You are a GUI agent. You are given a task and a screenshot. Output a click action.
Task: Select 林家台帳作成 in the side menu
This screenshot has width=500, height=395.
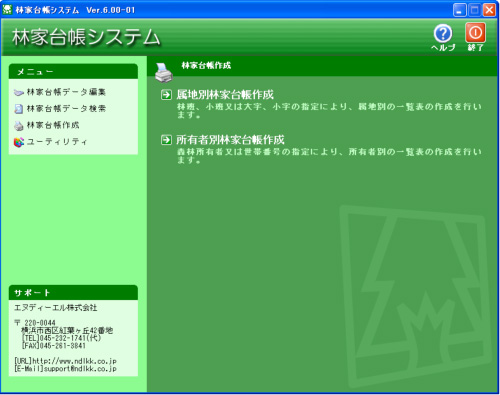pyautogui.click(x=53, y=125)
